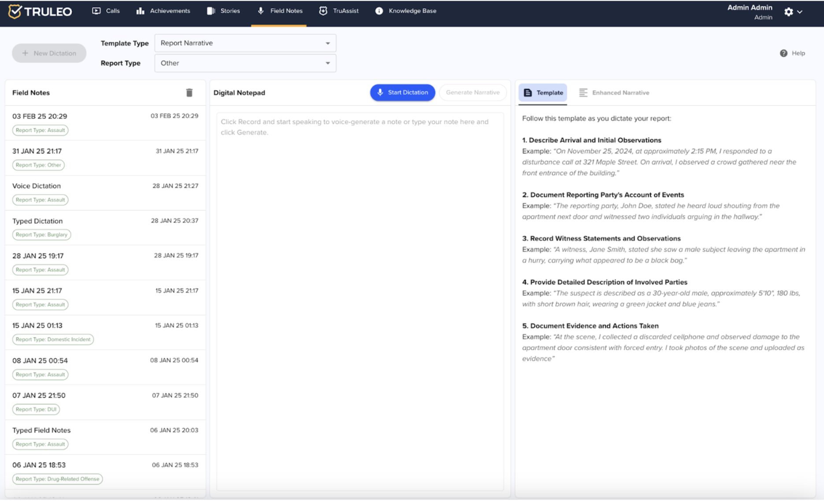
Task: Go to the Stories section
Action: coord(223,11)
